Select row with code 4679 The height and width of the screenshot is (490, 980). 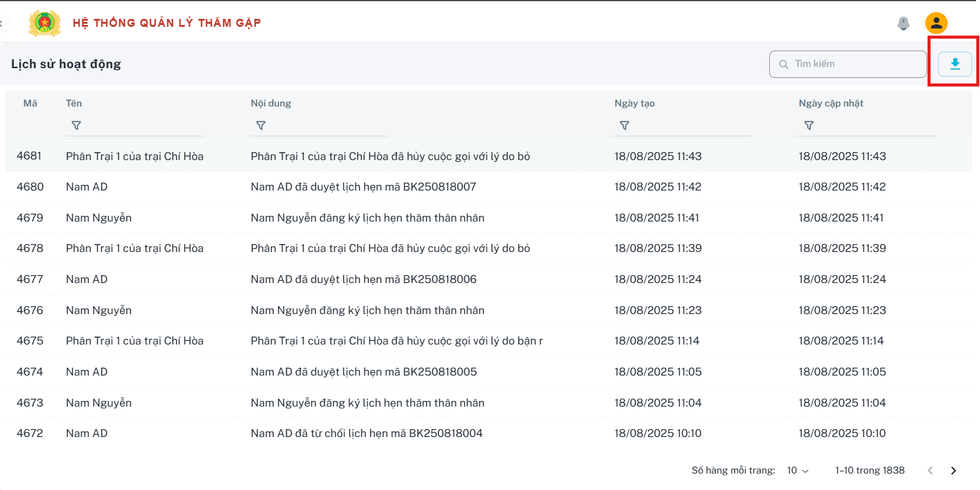click(x=488, y=218)
